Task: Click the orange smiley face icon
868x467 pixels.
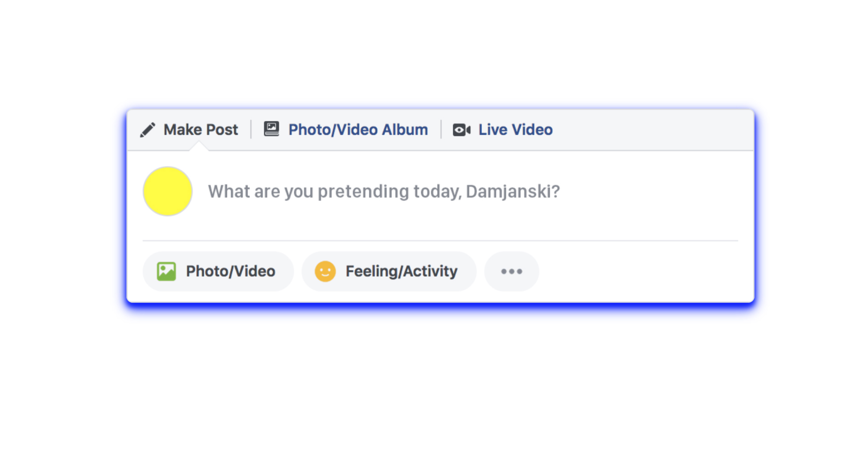Action: 325,271
